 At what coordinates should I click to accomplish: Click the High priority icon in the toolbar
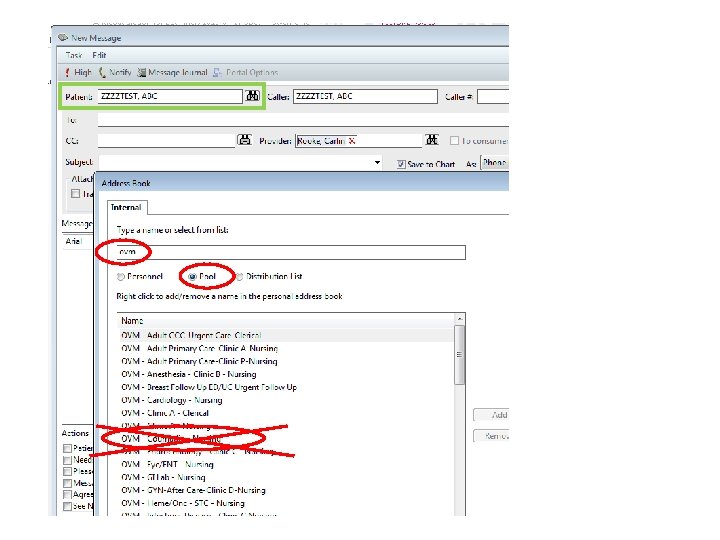tap(68, 73)
